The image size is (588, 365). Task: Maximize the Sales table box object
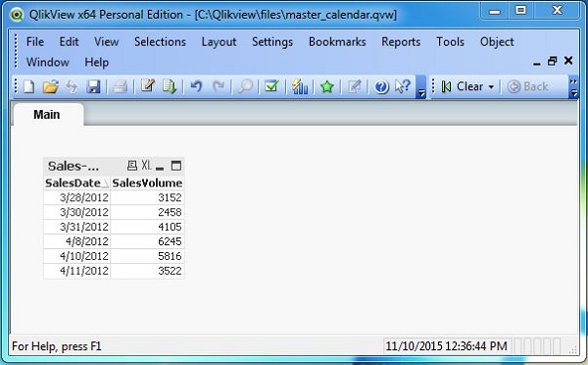[x=175, y=166]
